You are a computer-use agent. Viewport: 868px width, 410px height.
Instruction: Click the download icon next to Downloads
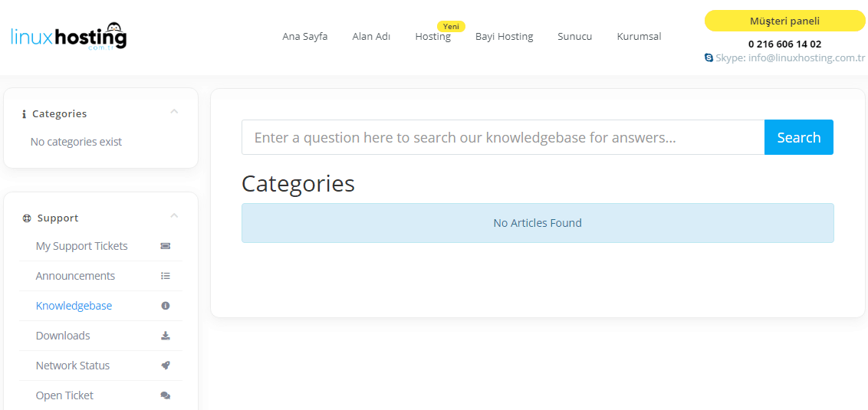click(x=165, y=336)
